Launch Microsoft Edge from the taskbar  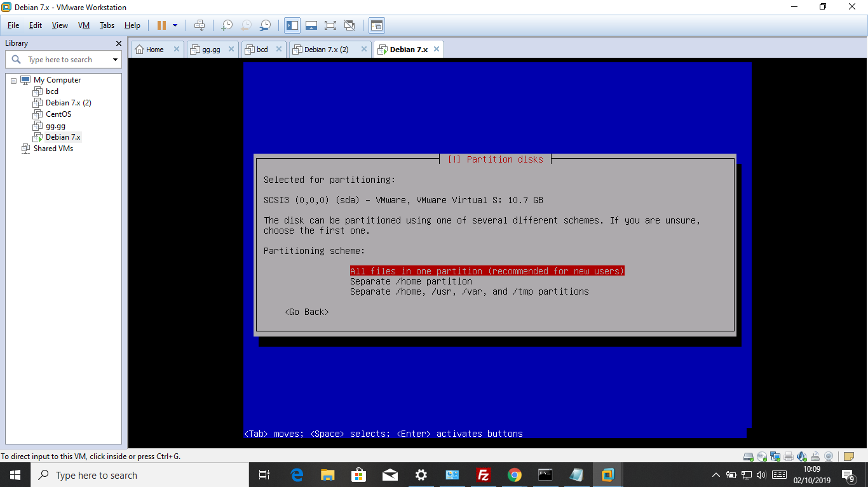tap(297, 475)
